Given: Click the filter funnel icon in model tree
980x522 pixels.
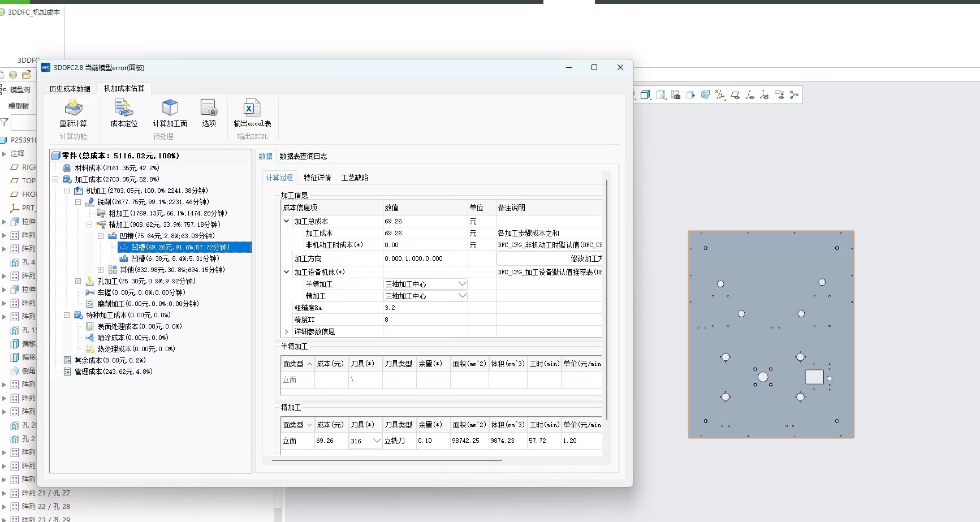Looking at the screenshot, I should click(x=5, y=122).
